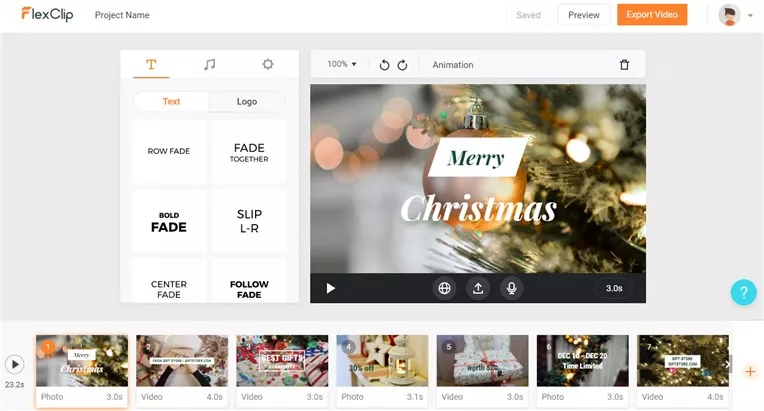764x411 pixels.
Task: Choose the SLIP L-R text style
Action: (249, 222)
